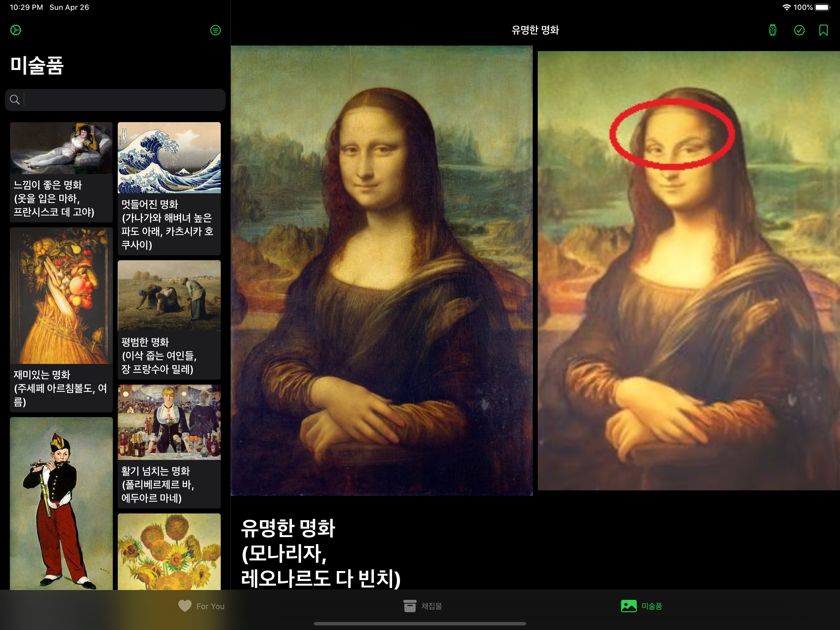Tap the genuine Mona Lisa image
Viewport: 840px width, 630px height.
[382, 270]
